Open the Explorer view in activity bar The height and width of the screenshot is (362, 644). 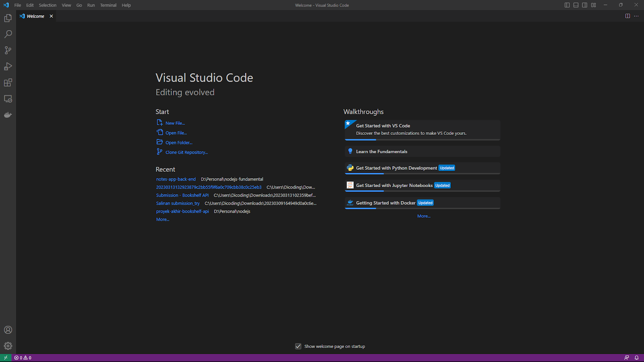point(8,18)
